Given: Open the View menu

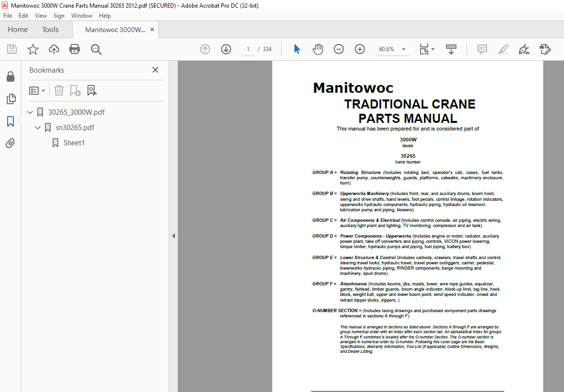Looking at the screenshot, I should click(x=41, y=16).
